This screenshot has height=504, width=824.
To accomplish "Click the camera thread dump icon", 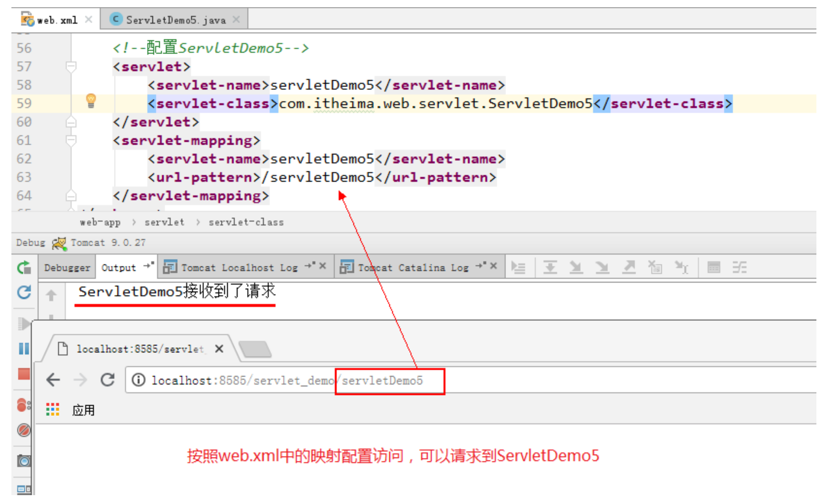I will tap(24, 461).
